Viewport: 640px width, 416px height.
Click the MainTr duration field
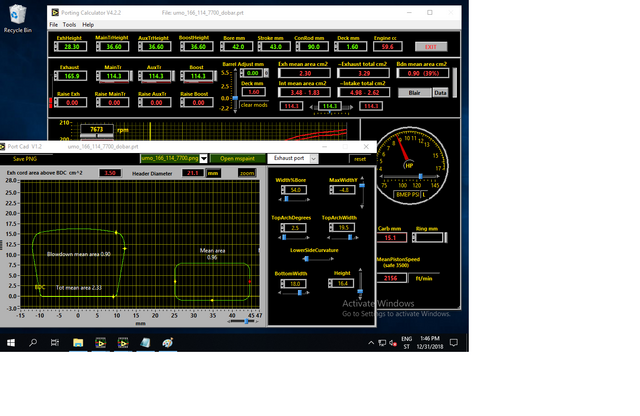click(115, 76)
